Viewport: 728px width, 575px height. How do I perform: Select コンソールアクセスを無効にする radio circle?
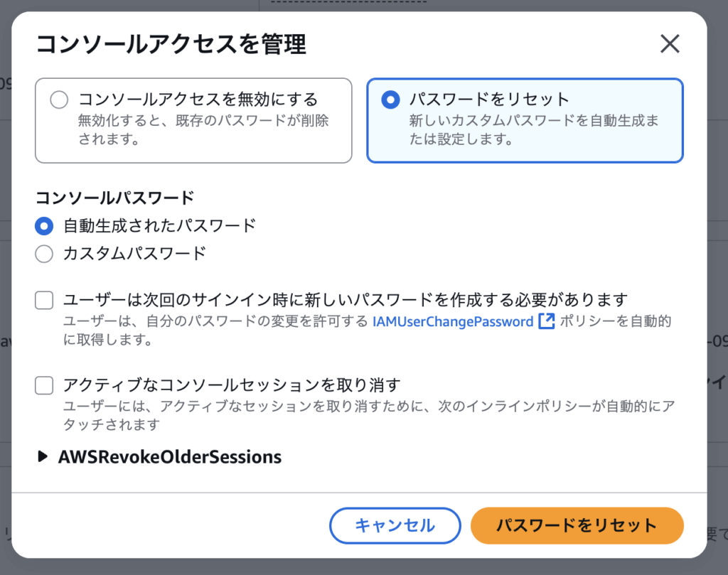pyautogui.click(x=59, y=100)
